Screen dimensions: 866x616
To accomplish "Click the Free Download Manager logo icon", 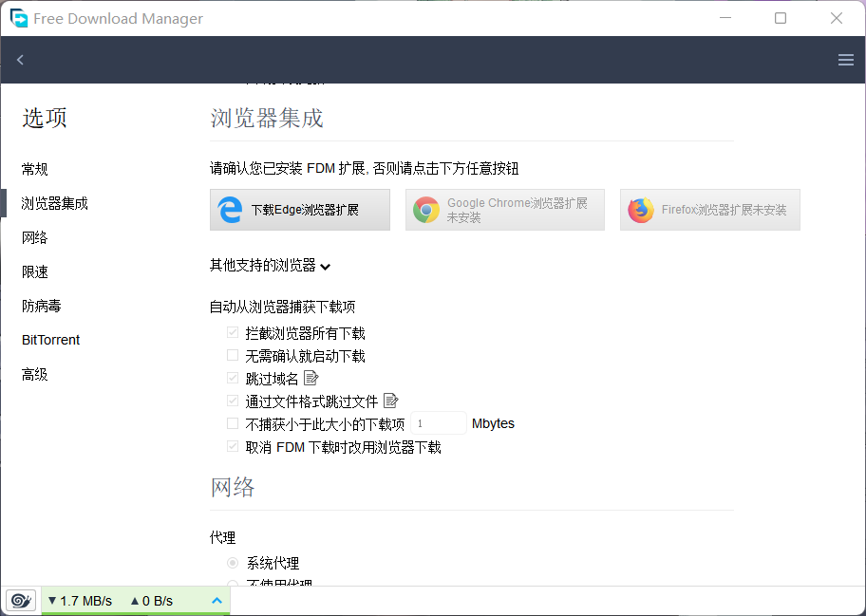I will [19, 18].
